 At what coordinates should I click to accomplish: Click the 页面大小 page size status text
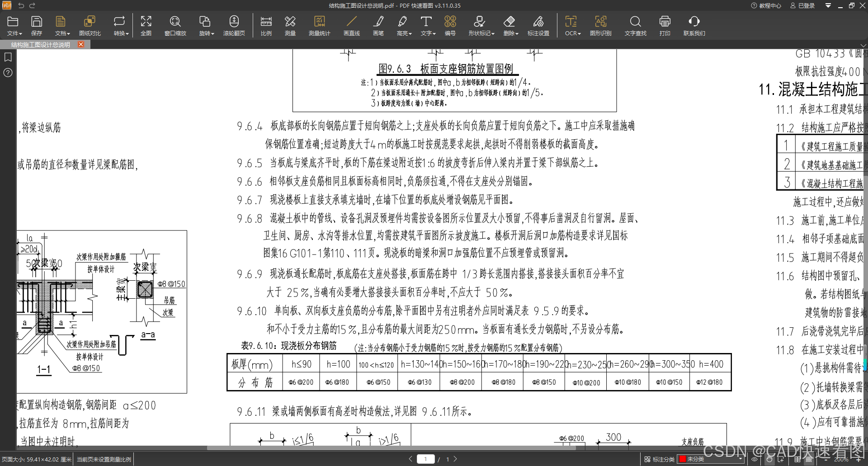pos(36,459)
